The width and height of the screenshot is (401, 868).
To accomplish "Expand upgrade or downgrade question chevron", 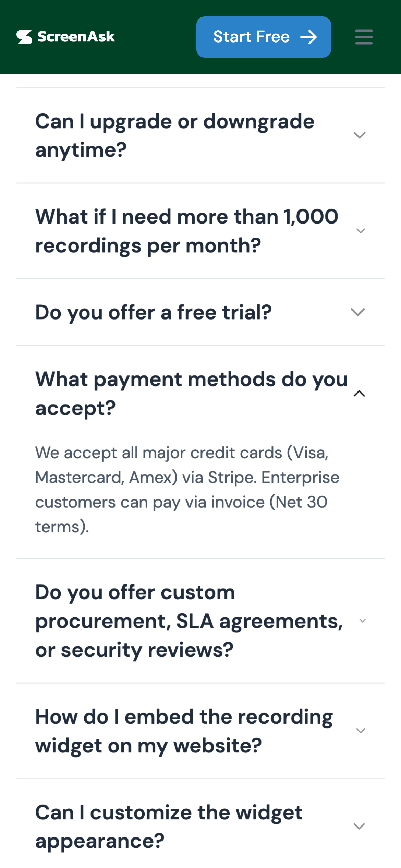I will click(x=359, y=135).
